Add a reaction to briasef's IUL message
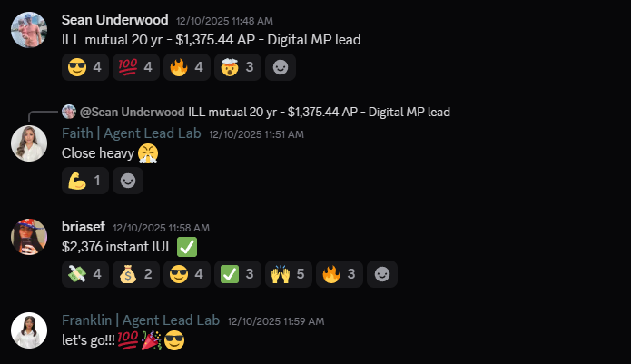This screenshot has width=631, height=364. [x=382, y=274]
